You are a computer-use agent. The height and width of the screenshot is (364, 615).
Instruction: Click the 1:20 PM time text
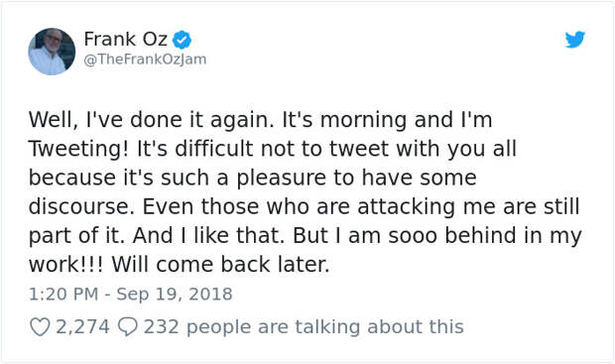(63, 295)
